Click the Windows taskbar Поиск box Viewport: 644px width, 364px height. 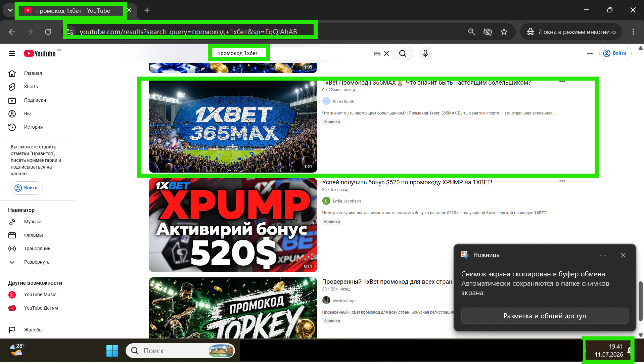tap(180, 351)
